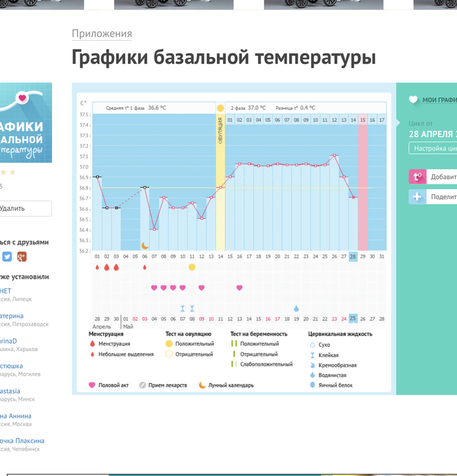Select highlighted cycle day 28 on chart axis
This screenshot has width=457, height=476.
click(353, 257)
